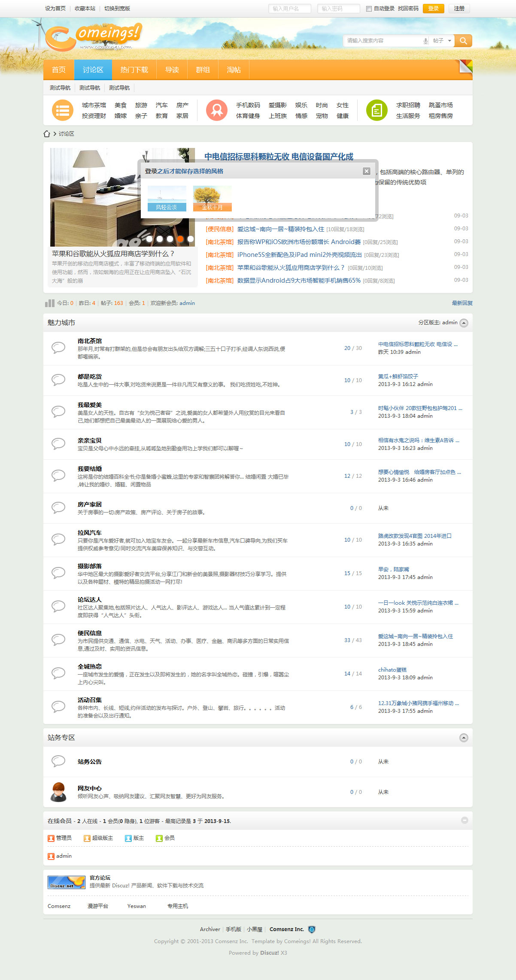516x980 pixels.
Task: Click the speech bubble icon for 活动召集
Action: click(58, 707)
